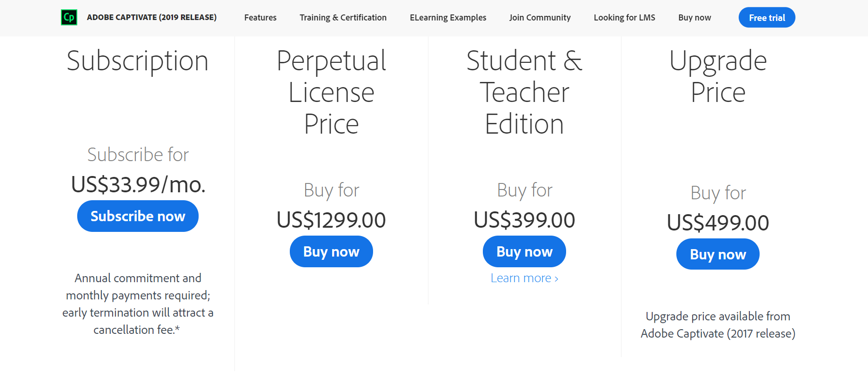Click Subscribe now for the monthly plan

pos(138,216)
